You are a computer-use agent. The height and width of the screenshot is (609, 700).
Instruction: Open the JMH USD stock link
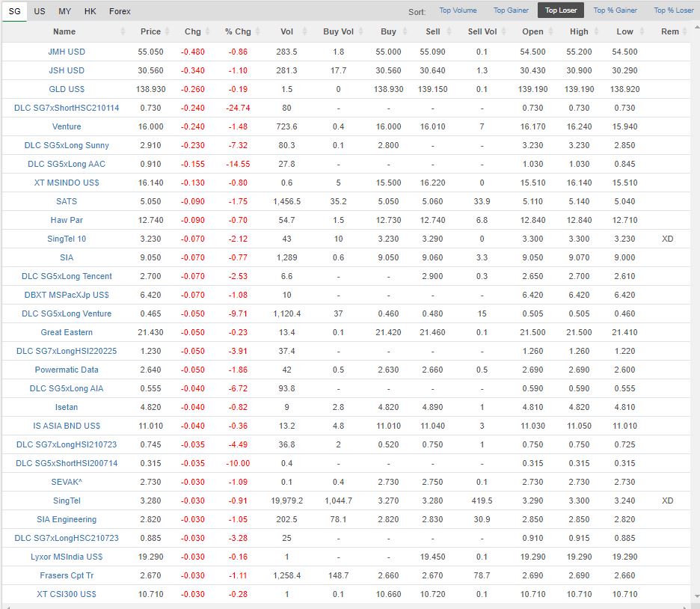(67, 52)
